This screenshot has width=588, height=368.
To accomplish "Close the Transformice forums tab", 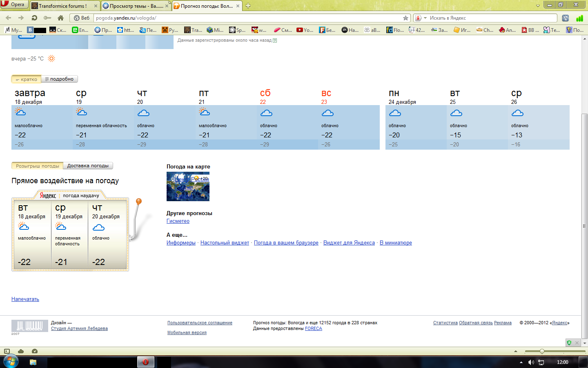I will [96, 6].
